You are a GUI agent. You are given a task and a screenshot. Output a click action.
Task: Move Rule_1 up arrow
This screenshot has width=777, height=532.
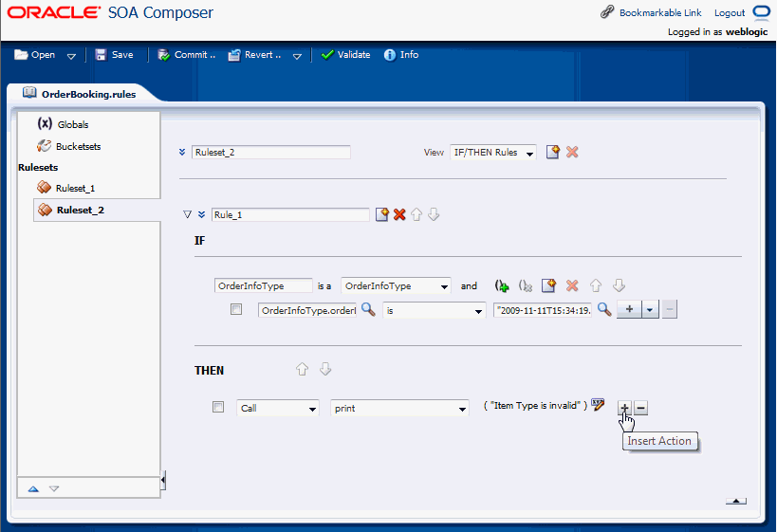416,214
